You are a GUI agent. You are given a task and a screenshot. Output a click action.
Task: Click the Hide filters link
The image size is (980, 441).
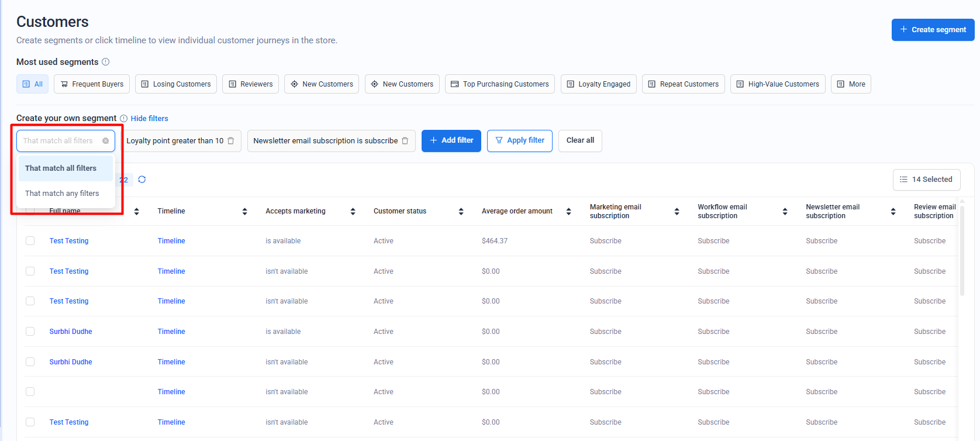[149, 119]
